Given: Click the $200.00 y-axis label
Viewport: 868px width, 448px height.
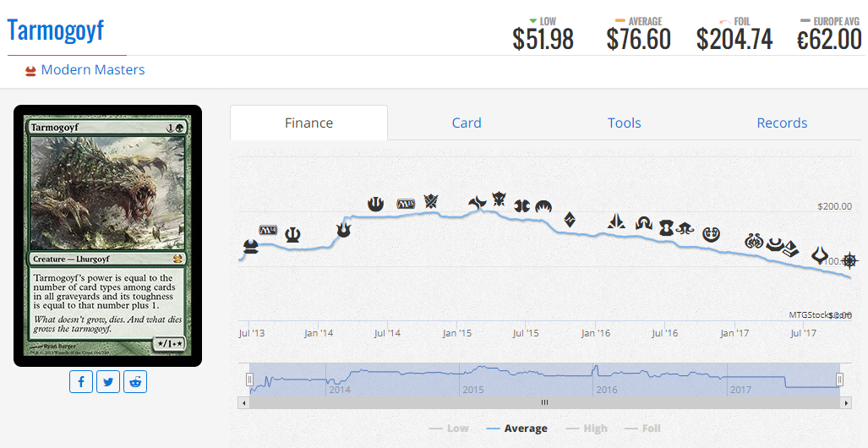Looking at the screenshot, I should (835, 206).
